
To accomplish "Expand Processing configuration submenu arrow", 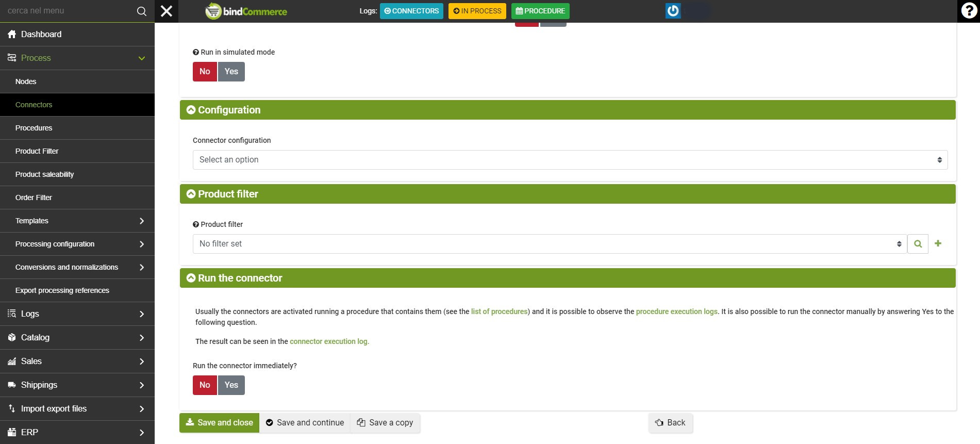I will (x=142, y=244).
